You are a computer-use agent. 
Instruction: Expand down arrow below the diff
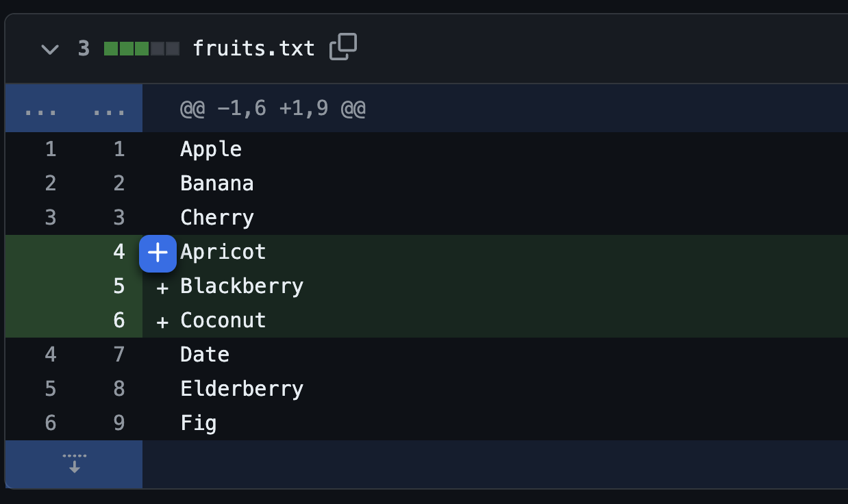tap(74, 464)
